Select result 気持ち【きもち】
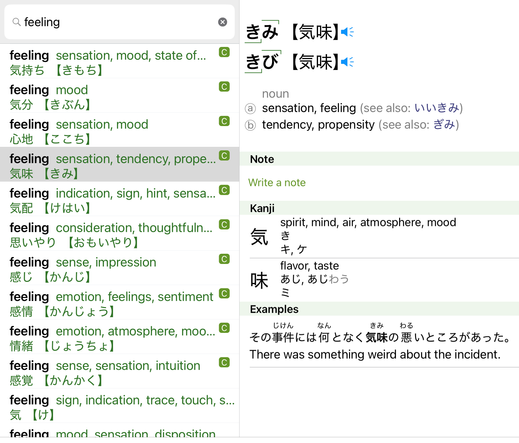This screenshot has width=519, height=443. coord(119,62)
